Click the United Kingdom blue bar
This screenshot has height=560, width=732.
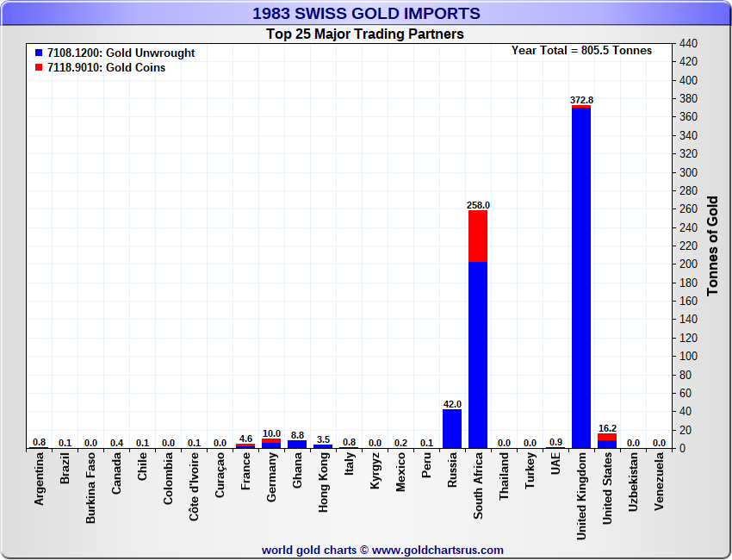pos(581,278)
